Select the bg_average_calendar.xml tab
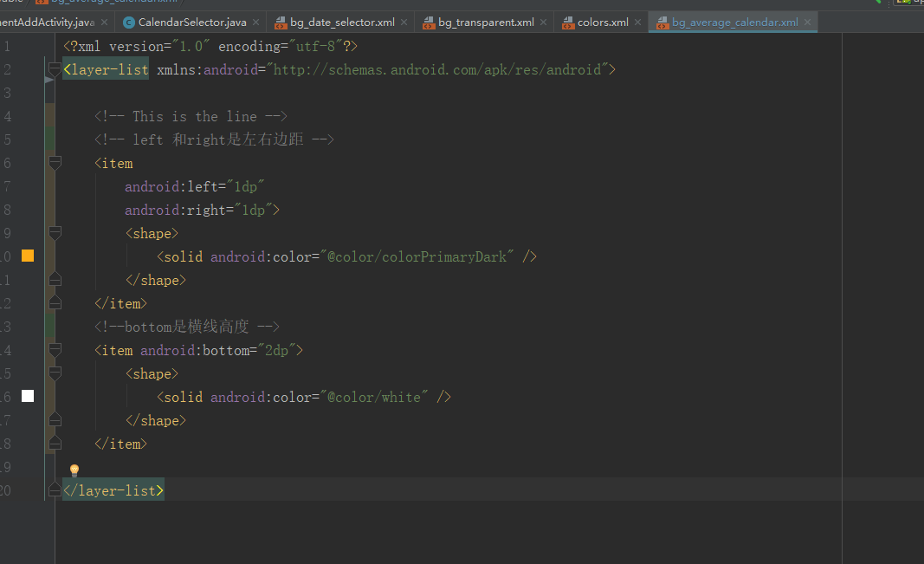The height and width of the screenshot is (564, 924). tap(734, 23)
